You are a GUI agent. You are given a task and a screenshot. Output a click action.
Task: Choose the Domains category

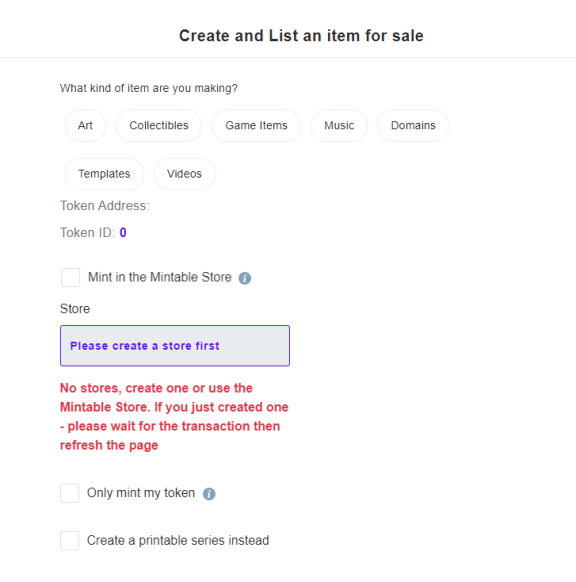tap(413, 125)
